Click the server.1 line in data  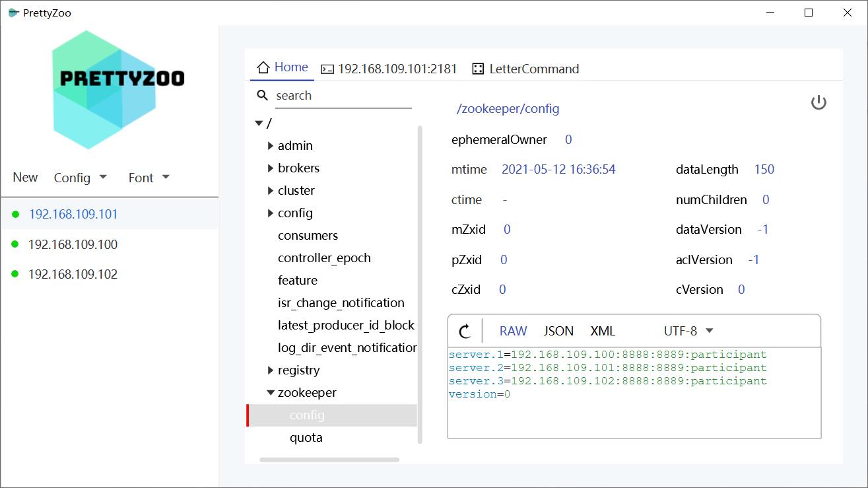click(x=607, y=355)
